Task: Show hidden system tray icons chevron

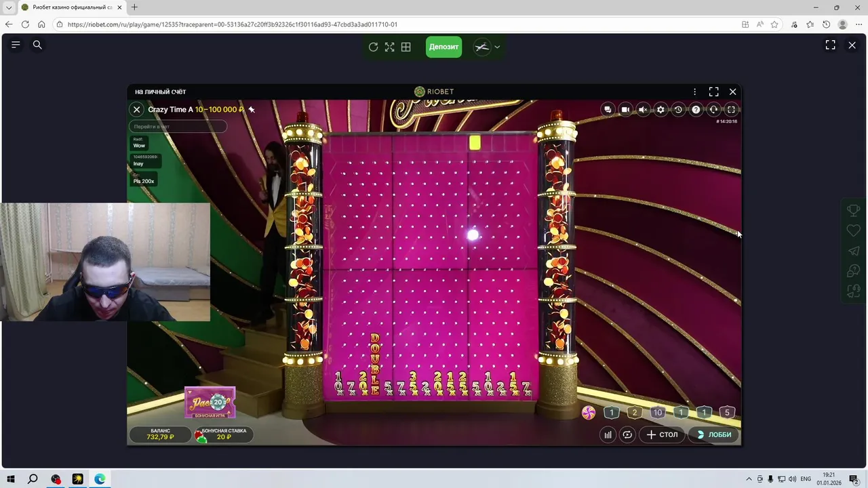Action: [x=749, y=479]
